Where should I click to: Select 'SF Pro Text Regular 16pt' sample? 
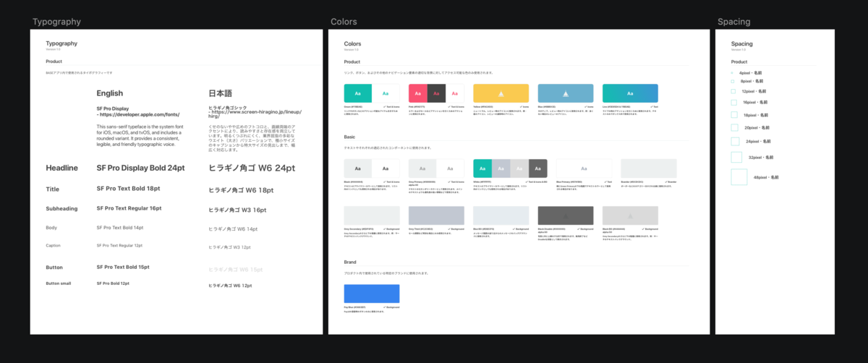pos(129,208)
